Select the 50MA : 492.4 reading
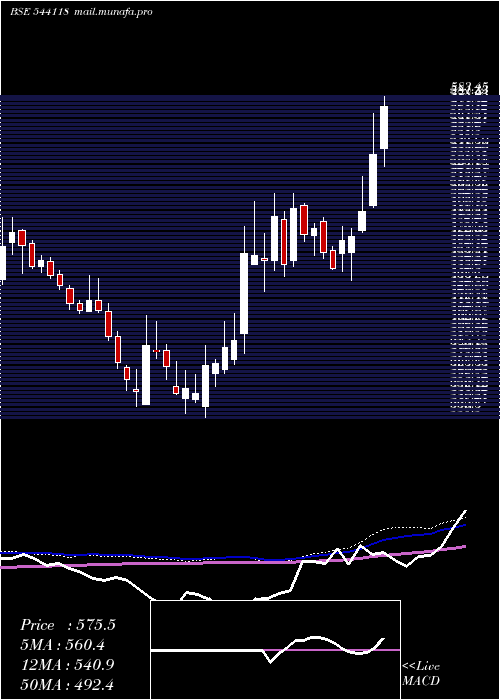The height and width of the screenshot is (700, 500). tap(68, 685)
